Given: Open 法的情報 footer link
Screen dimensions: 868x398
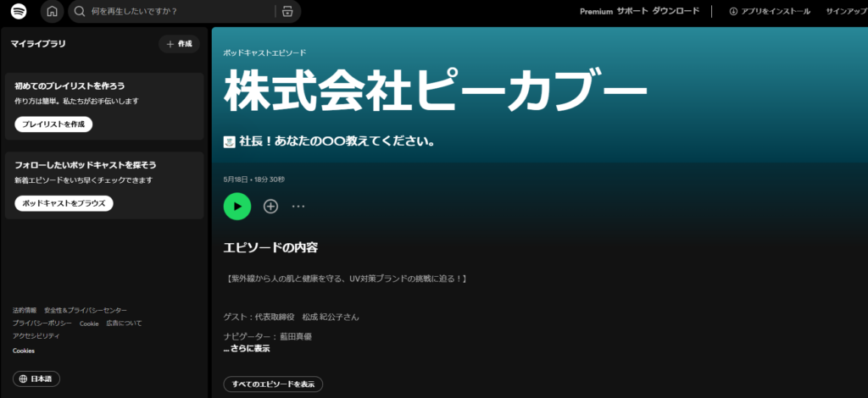Looking at the screenshot, I should [x=25, y=311].
